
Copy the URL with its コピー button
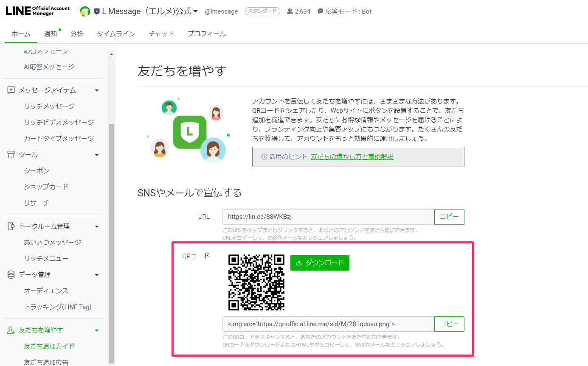449,217
